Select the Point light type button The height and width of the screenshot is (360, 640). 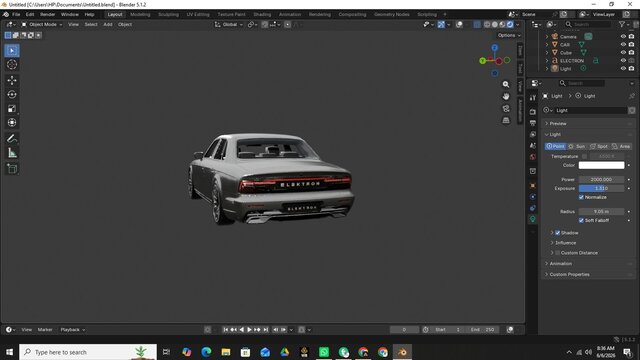[556, 146]
